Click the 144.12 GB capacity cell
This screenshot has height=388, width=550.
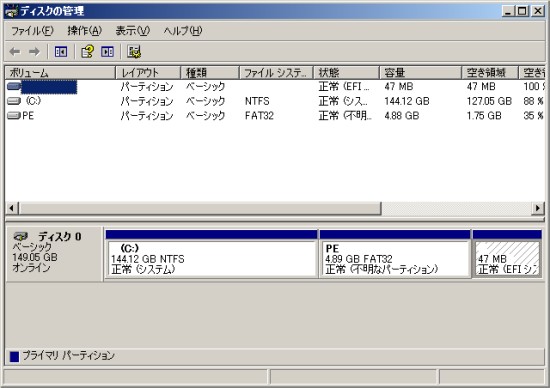tap(407, 101)
